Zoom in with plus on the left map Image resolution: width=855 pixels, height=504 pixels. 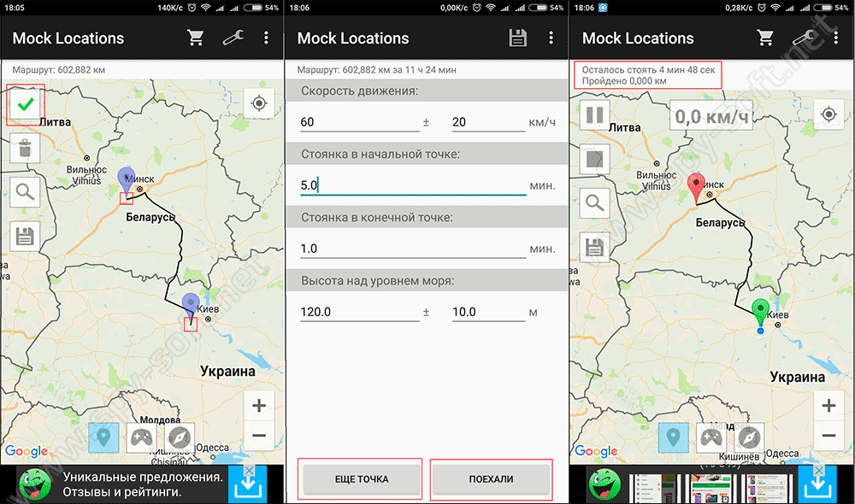pyautogui.click(x=259, y=405)
